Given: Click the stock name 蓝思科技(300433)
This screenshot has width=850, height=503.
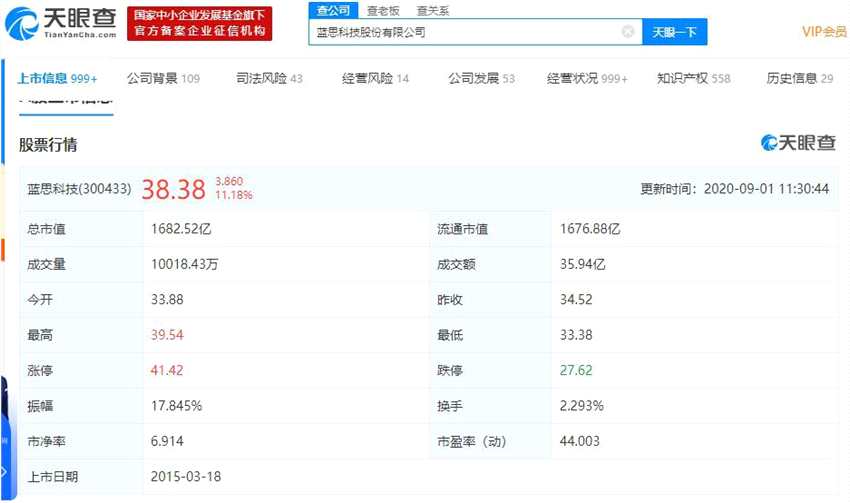Looking at the screenshot, I should (x=79, y=189).
